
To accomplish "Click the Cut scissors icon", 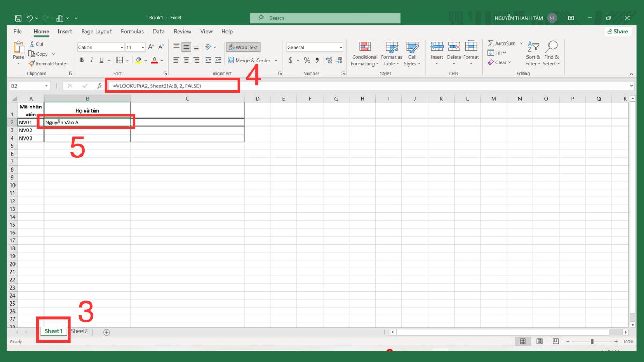I will click(32, 44).
